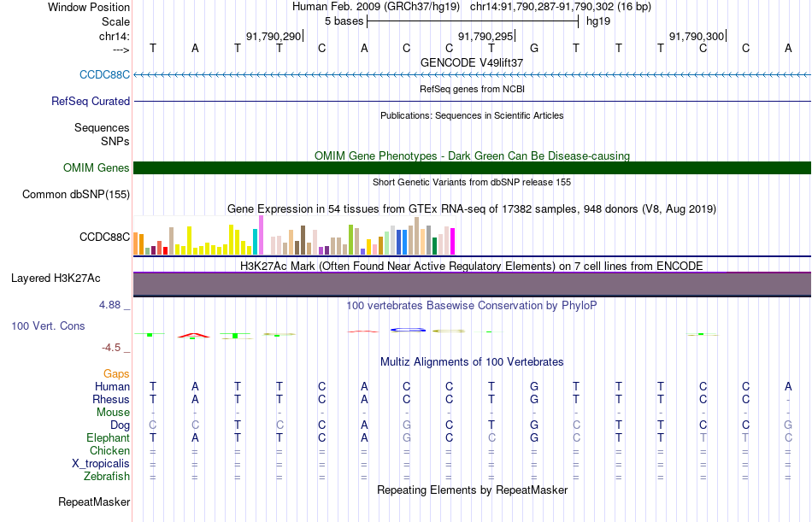Click the G base in Rhesus alignment row
The image size is (812, 522).
534,399
